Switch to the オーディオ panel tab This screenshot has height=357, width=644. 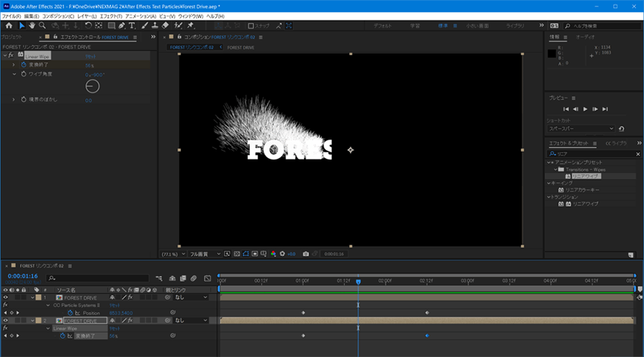pos(585,36)
